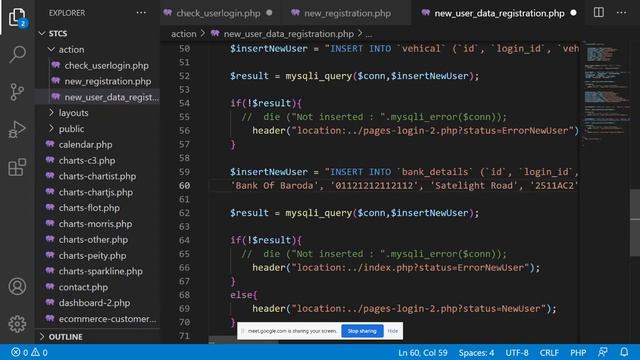This screenshot has height=360, width=640.
Task: Click the warnings count icon in status bar
Action: pyautogui.click(x=36, y=352)
